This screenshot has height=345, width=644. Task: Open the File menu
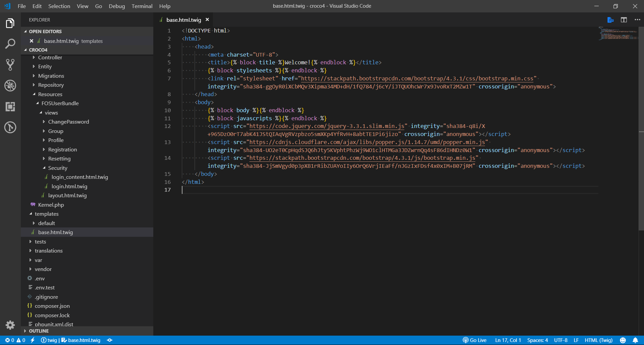point(21,6)
